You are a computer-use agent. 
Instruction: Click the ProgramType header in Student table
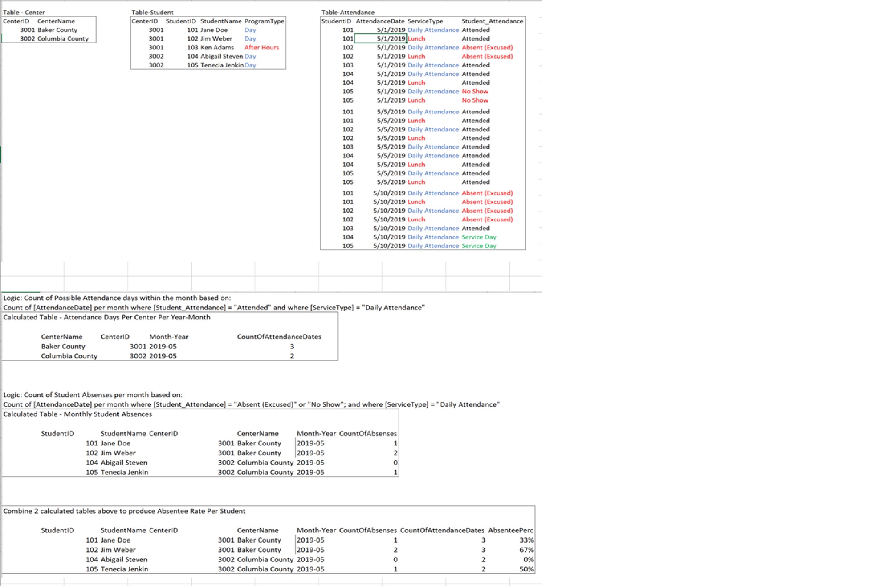264,21
